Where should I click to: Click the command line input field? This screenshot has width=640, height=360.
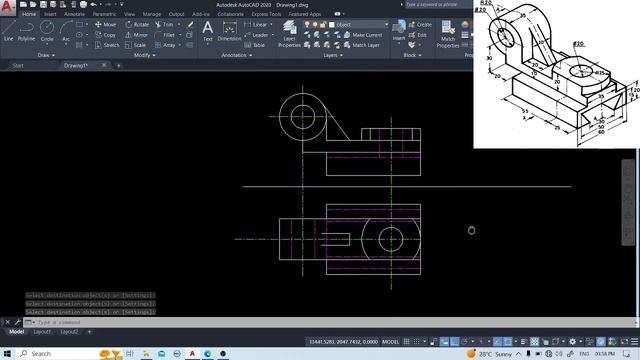click(x=330, y=322)
